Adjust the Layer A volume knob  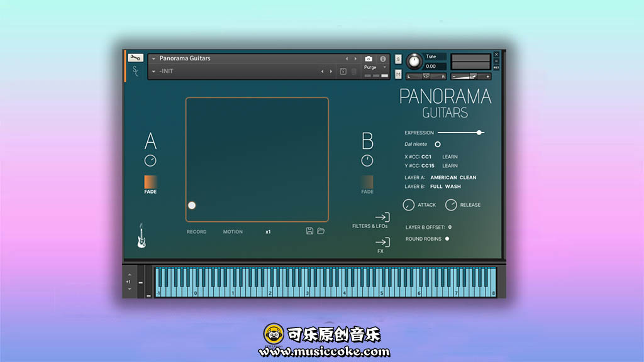tap(150, 160)
